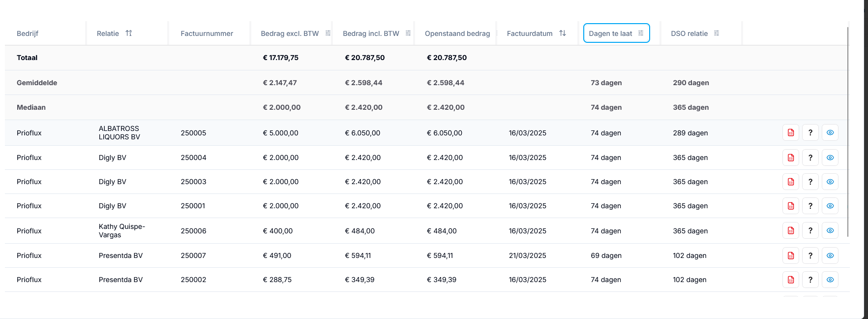This screenshot has width=868, height=319.
Task: Open PDF icon for invoice 250003
Action: point(791,182)
